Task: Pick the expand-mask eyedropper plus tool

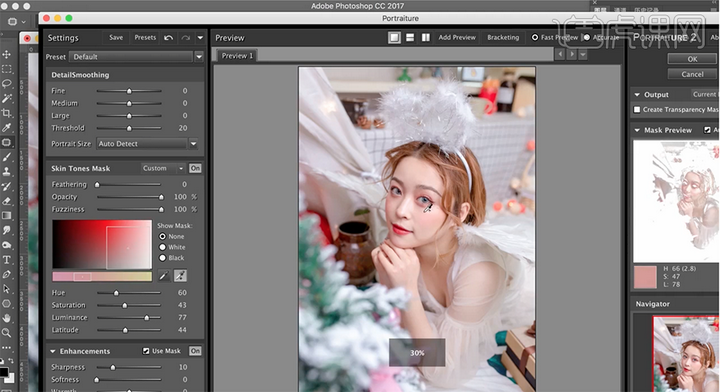Action: pos(180,275)
